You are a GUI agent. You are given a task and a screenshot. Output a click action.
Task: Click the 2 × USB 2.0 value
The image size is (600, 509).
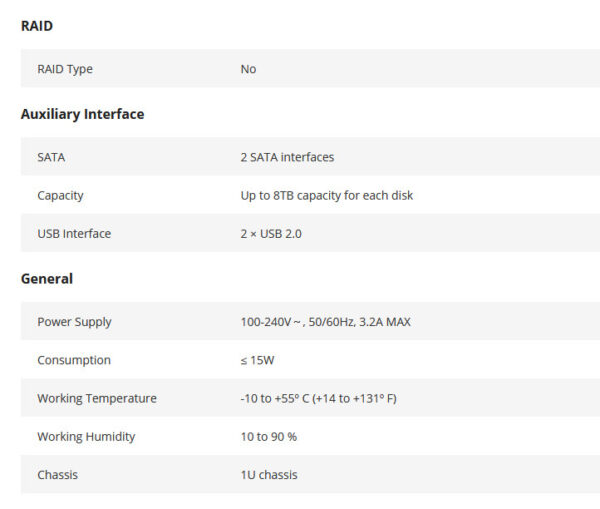tap(271, 233)
